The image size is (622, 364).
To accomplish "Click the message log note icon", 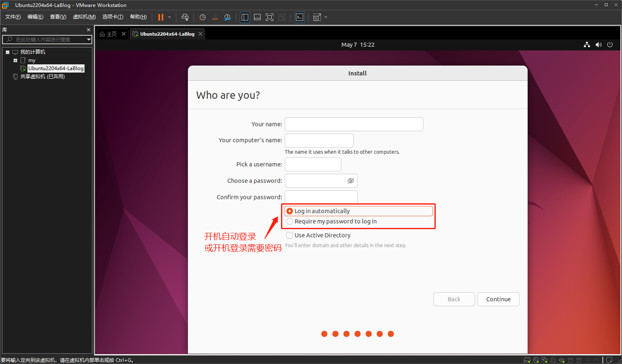I will coord(609,360).
